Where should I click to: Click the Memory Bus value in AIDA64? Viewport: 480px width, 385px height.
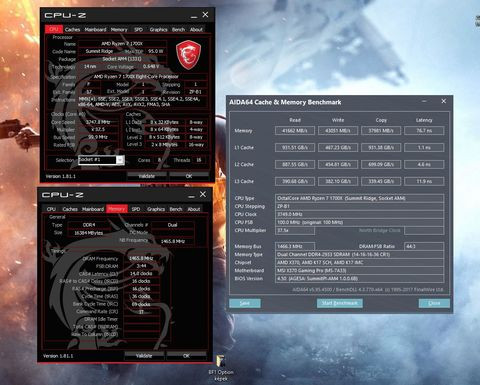coord(295,246)
